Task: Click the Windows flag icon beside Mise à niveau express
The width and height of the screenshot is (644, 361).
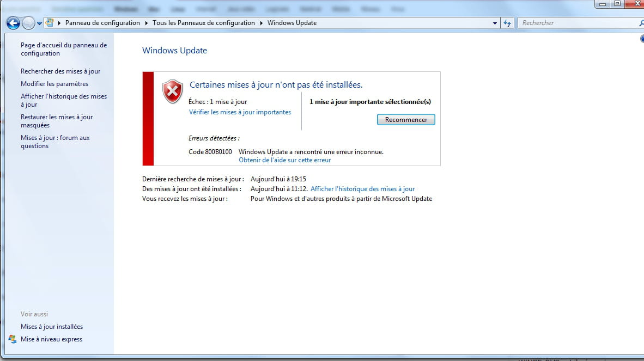Action: click(x=13, y=339)
